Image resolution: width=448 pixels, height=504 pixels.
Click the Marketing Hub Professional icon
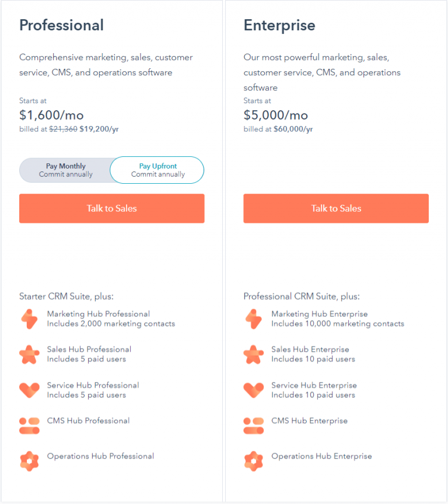(29, 319)
